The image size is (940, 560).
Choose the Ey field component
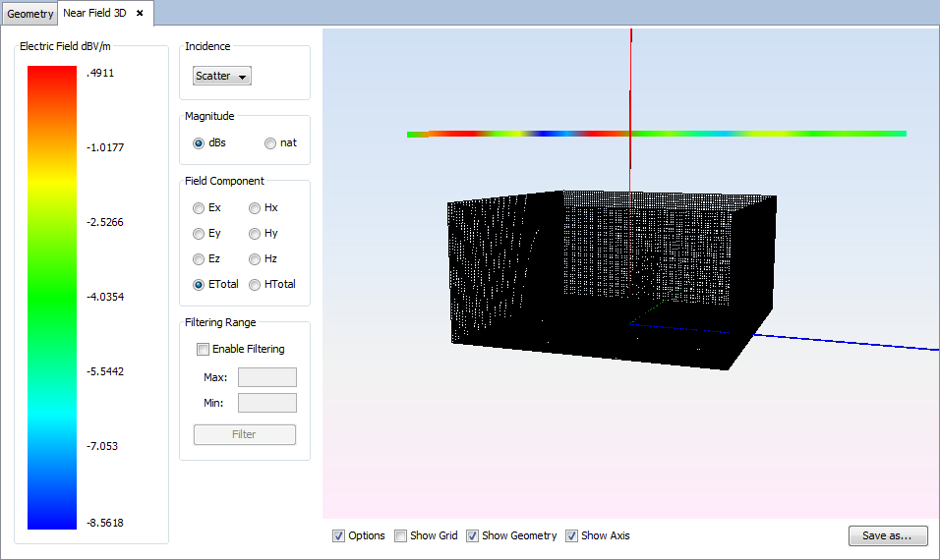click(x=200, y=234)
